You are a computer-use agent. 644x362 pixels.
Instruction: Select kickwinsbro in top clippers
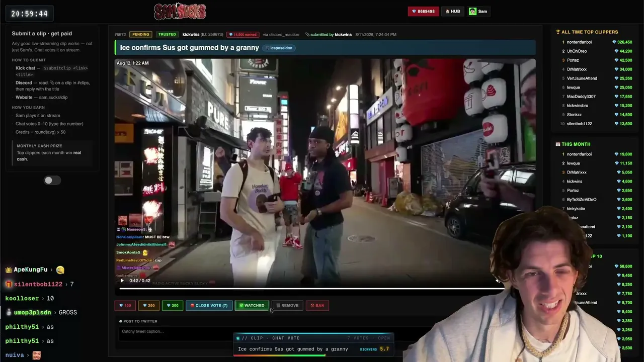(x=578, y=106)
